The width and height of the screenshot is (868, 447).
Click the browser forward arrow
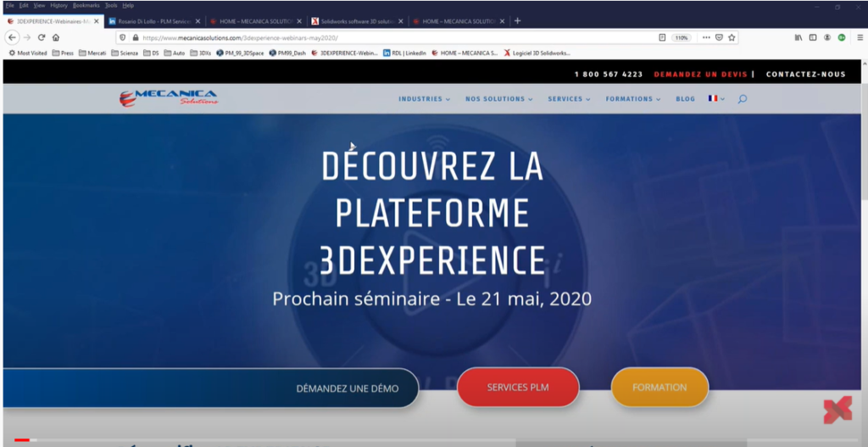click(x=26, y=37)
